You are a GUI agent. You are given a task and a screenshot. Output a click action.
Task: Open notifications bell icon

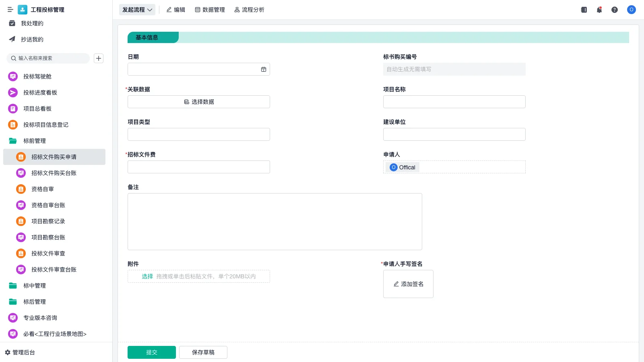pos(599,10)
